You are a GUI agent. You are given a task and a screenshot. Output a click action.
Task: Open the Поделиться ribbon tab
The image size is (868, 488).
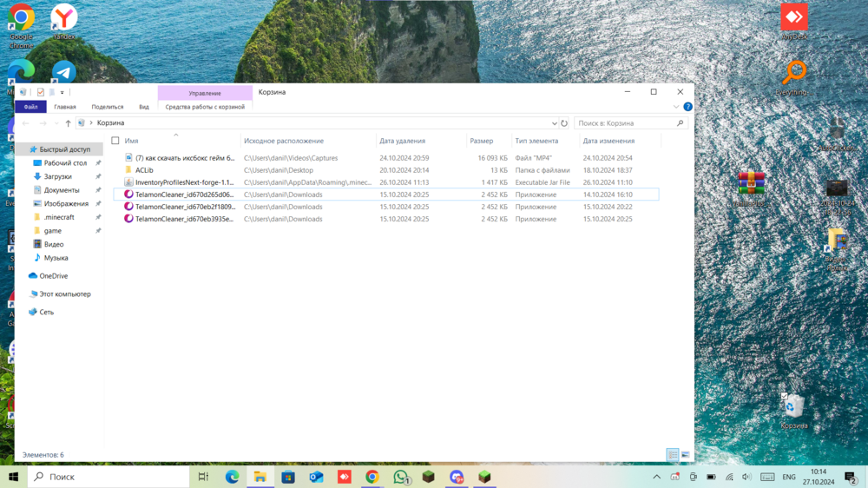[108, 106]
